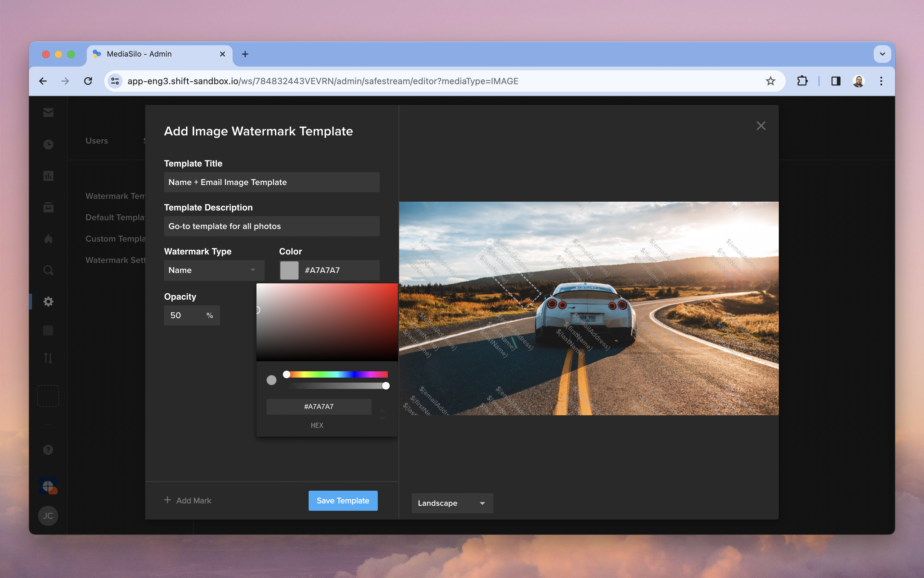Image resolution: width=924 pixels, height=578 pixels.
Task: Open a new browser tab
Action: pos(245,54)
